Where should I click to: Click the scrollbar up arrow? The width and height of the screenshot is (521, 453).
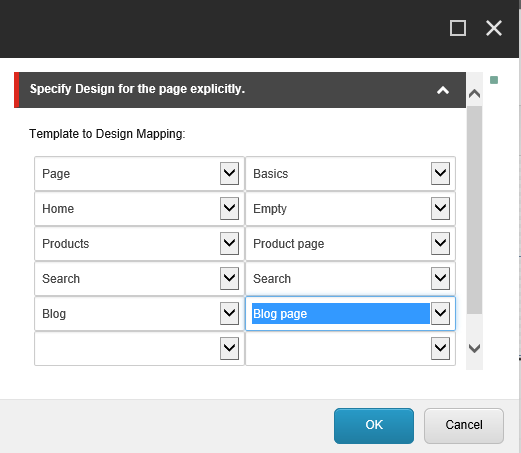tap(474, 94)
